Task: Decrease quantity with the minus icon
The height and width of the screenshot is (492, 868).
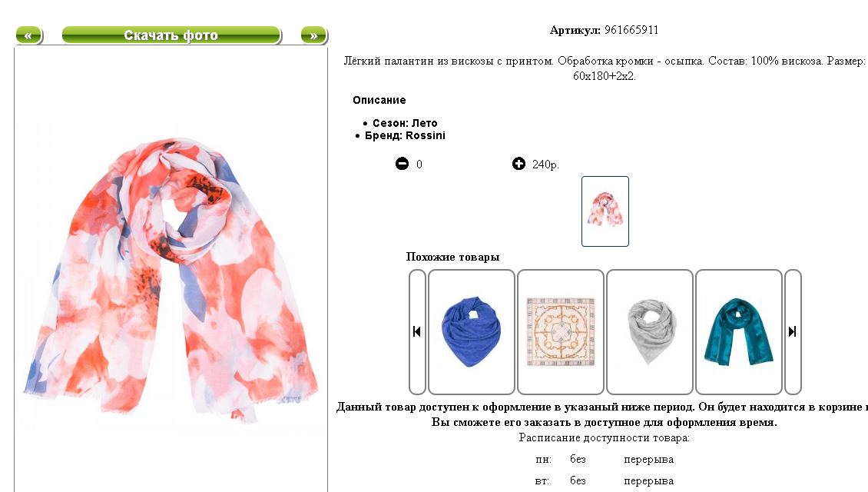Action: coord(402,164)
